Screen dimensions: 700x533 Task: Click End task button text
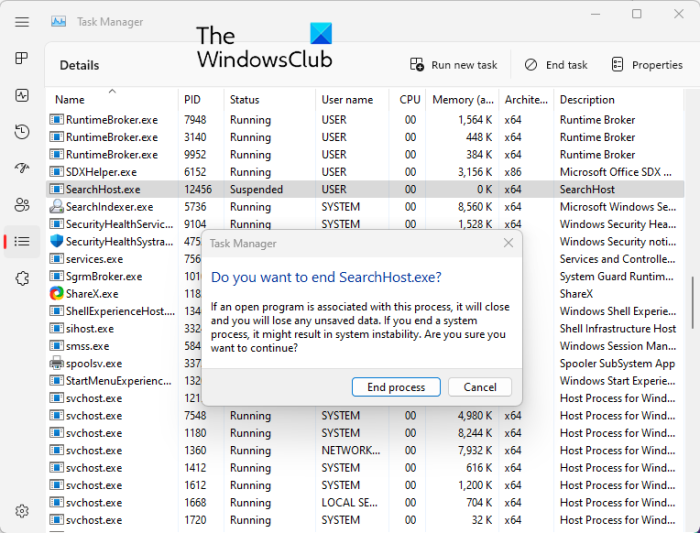(x=566, y=65)
